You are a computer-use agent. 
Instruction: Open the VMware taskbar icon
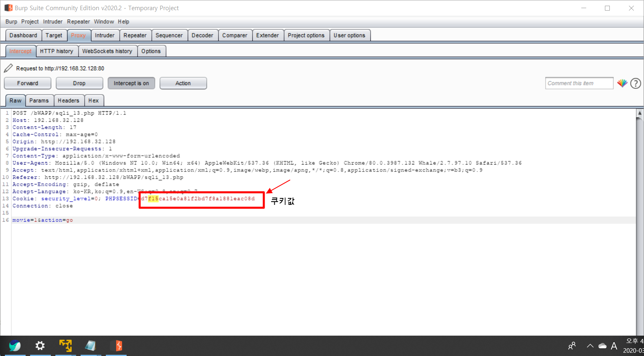[65, 346]
